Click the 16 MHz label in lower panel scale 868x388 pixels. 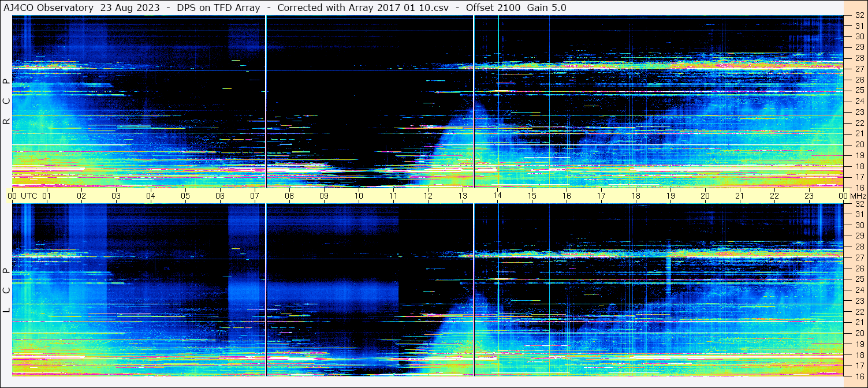pyautogui.click(x=859, y=376)
